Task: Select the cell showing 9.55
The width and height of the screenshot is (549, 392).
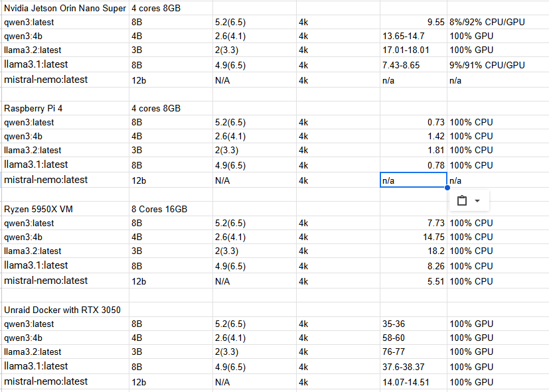Action: [x=413, y=22]
